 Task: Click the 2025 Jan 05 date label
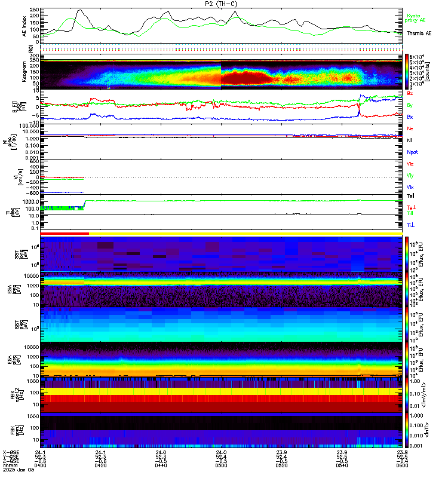tap(19, 470)
